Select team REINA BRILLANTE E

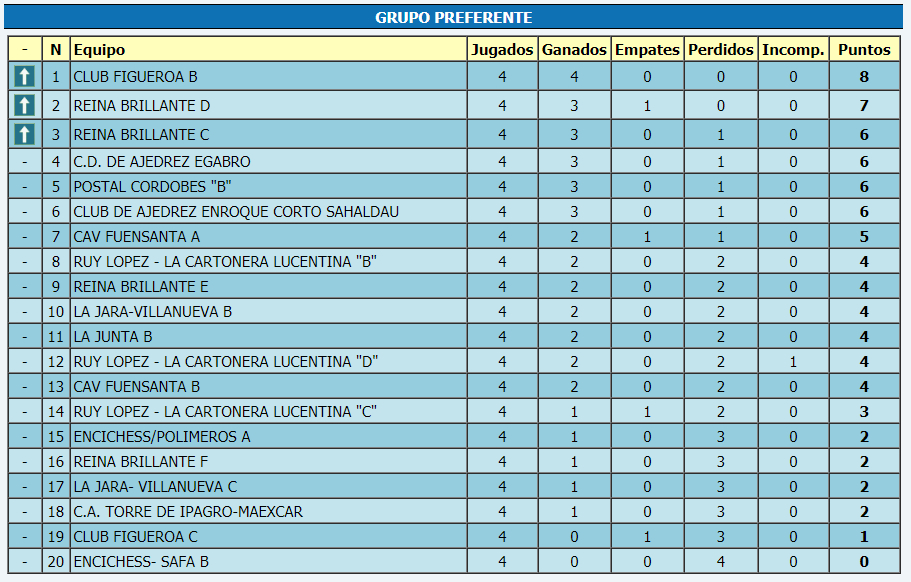[x=141, y=286]
